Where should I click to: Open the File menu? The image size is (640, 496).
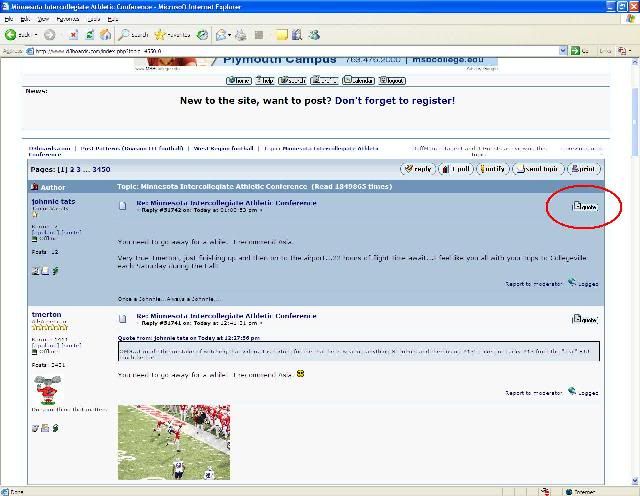click(9, 19)
